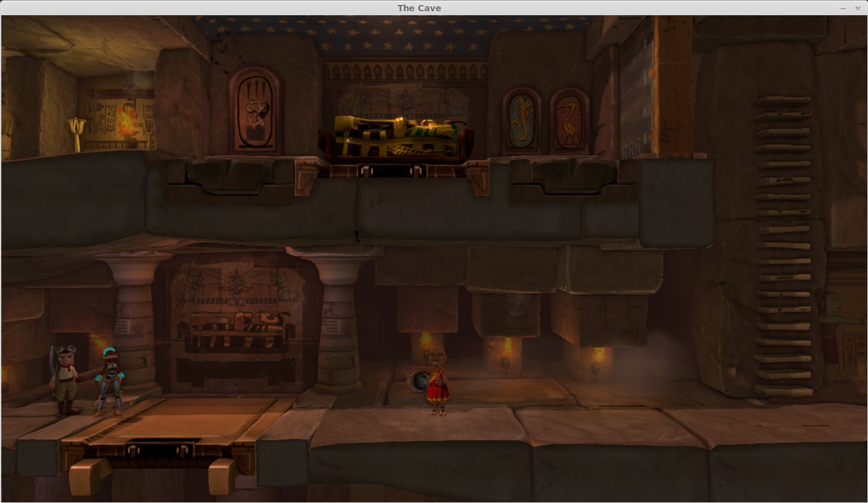Select the hand hieroglyph cartouche left of sarcophagus
This screenshot has width=868, height=503.
(x=256, y=111)
